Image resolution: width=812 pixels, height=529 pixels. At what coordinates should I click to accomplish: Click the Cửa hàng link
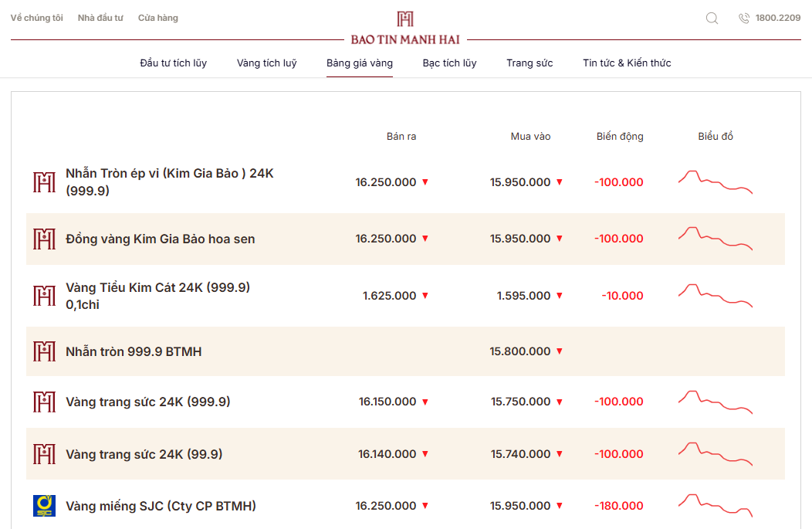(158, 18)
